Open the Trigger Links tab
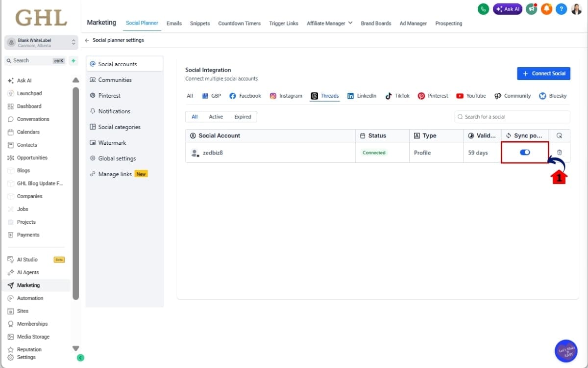This screenshot has width=588, height=368. pos(284,23)
